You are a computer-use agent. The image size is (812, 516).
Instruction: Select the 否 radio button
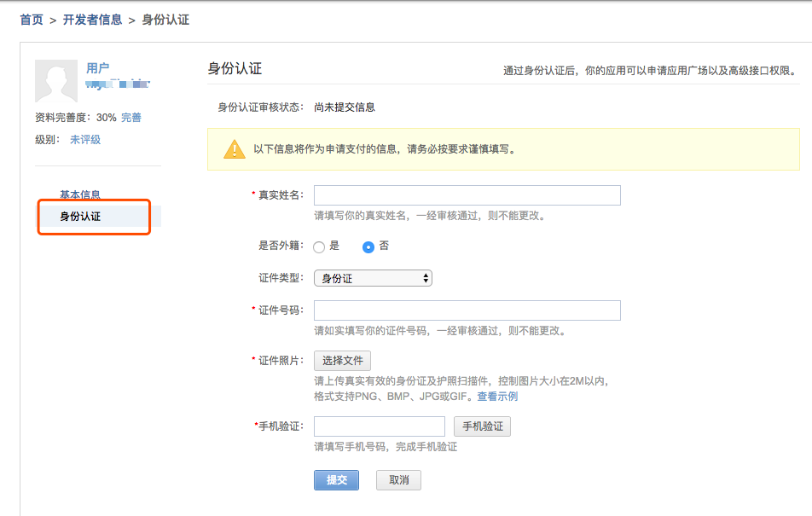(x=367, y=247)
